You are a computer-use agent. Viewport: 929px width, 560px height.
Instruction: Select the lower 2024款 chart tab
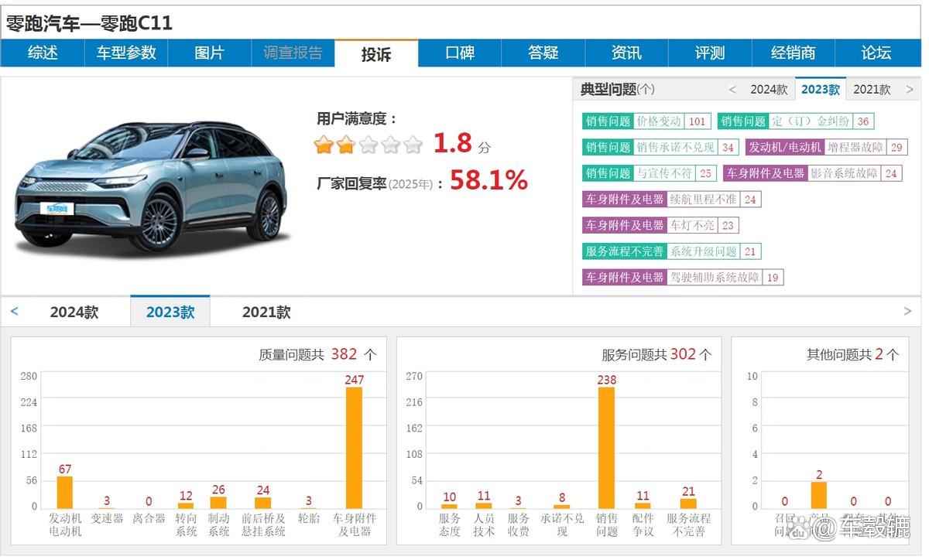tap(74, 312)
